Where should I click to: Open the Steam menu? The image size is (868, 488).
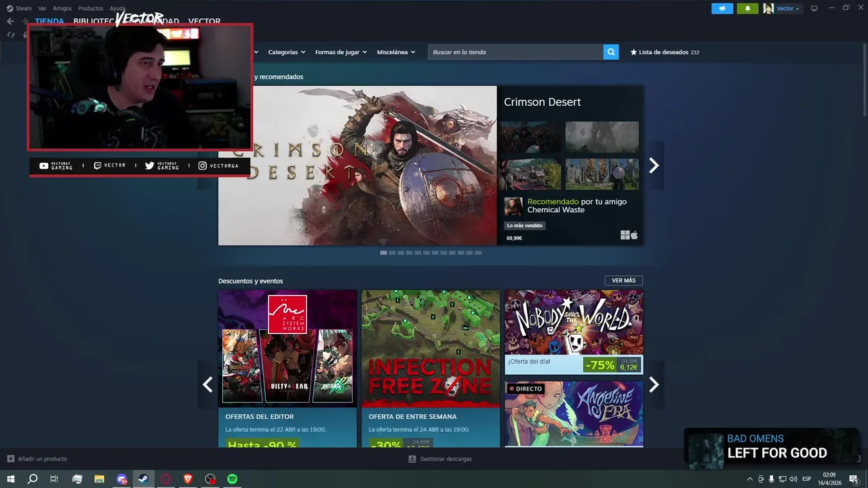pos(23,9)
